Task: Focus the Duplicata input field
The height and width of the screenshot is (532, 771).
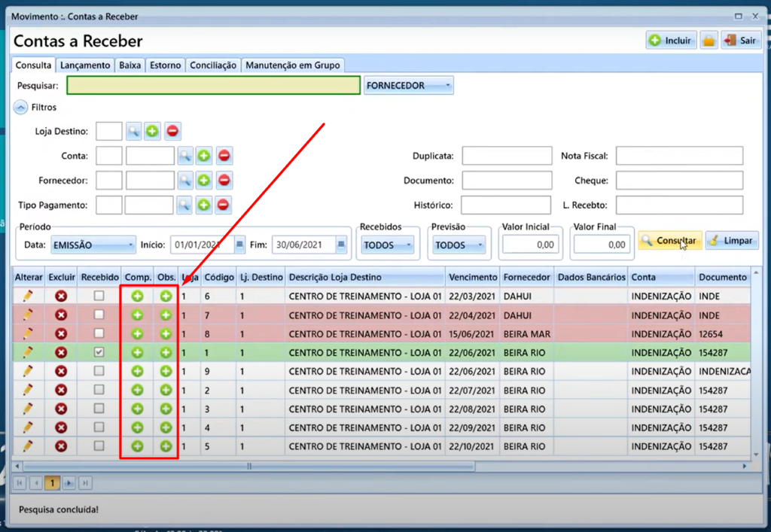Action: pos(507,156)
